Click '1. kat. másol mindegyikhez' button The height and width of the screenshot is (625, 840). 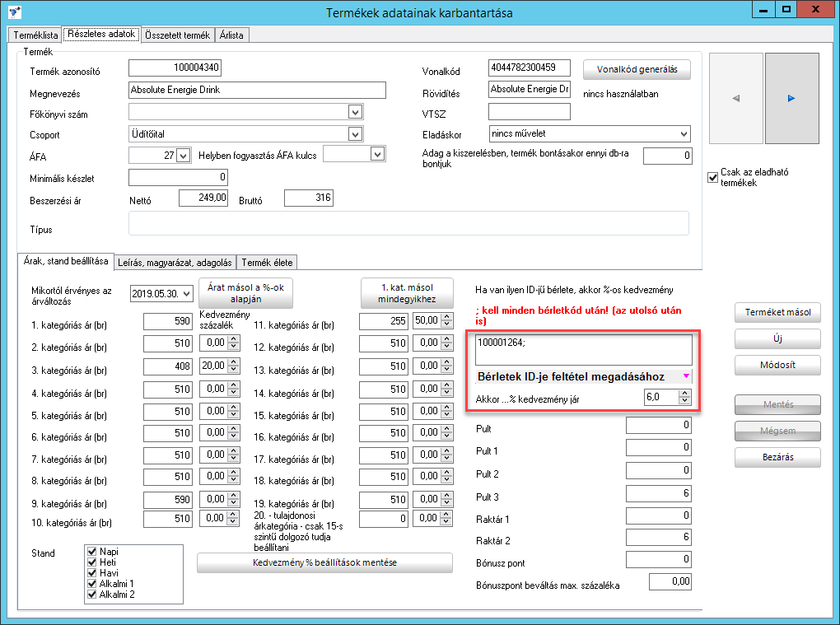407,293
